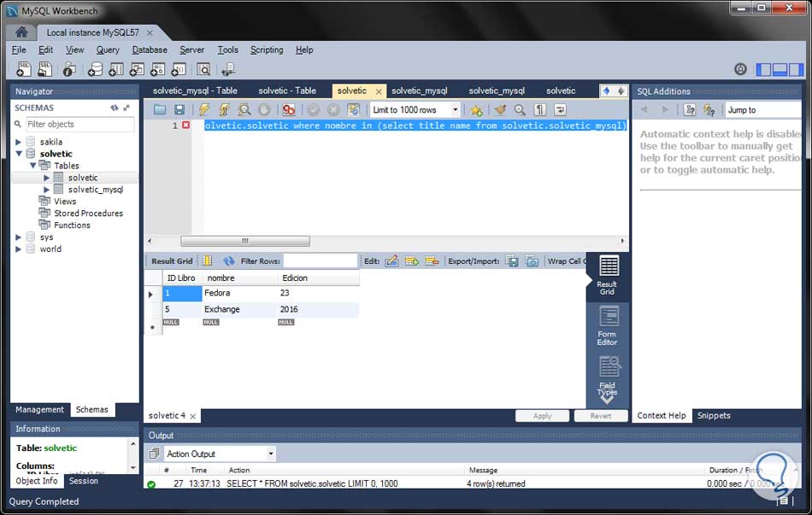
Task: Import records from file icon
Action: pos(532,260)
